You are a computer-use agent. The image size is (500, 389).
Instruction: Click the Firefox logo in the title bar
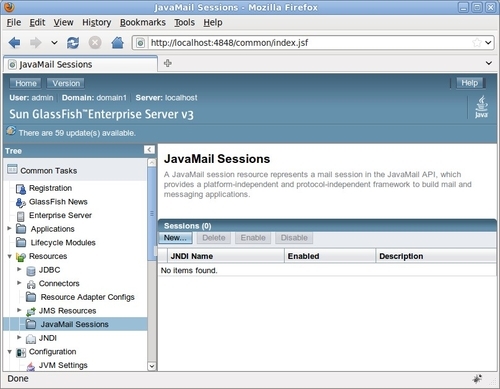[9, 7]
